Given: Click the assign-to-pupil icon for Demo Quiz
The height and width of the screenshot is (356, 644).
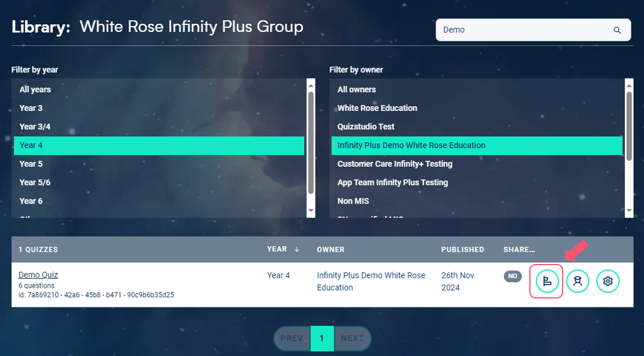Looking at the screenshot, I should tap(577, 281).
